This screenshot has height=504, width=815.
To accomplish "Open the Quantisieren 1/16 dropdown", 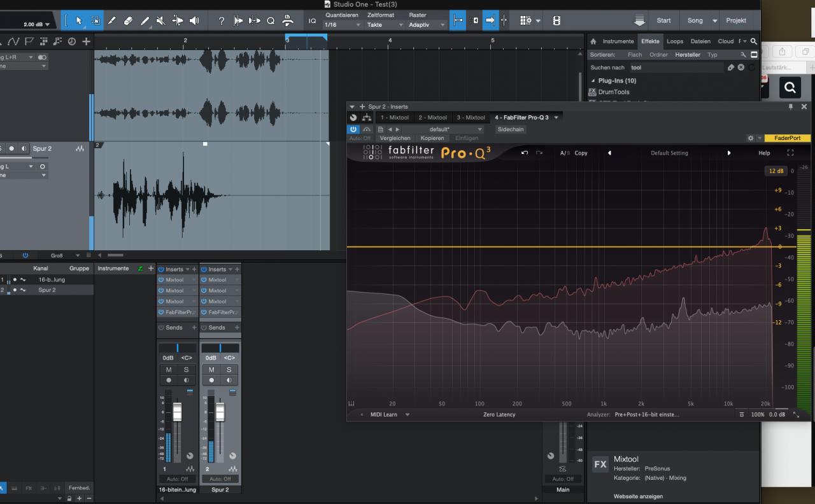I will point(343,25).
